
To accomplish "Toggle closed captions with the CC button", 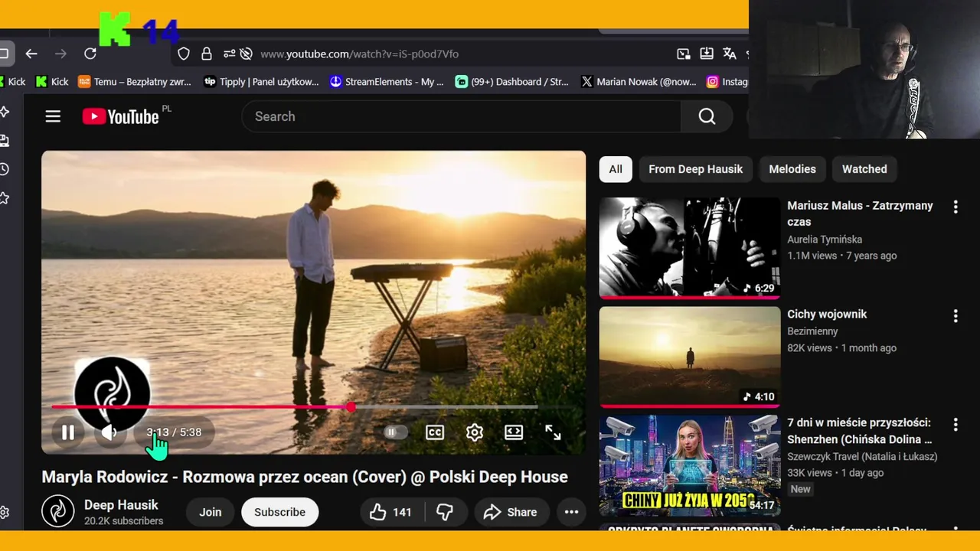I will (435, 432).
